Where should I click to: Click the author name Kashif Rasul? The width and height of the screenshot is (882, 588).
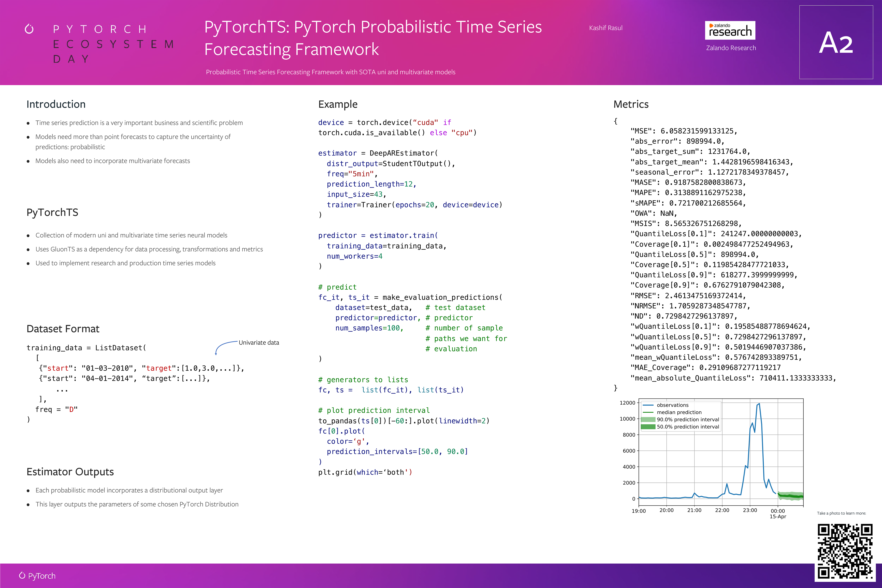pos(606,28)
